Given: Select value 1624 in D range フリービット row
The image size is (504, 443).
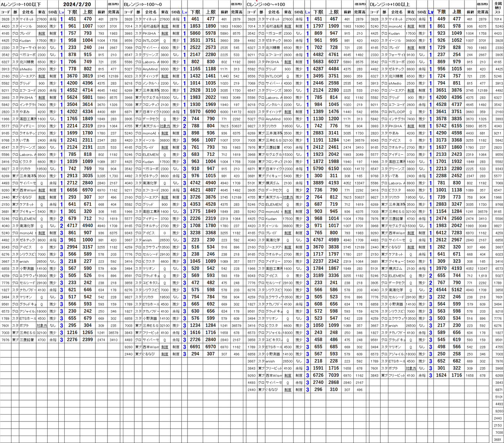Looking at the screenshot, I should coord(441,375).
